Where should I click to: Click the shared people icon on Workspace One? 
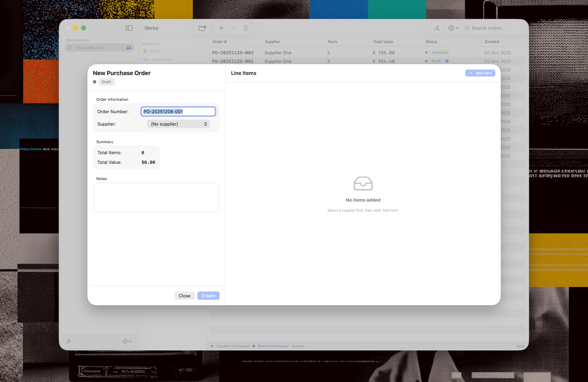[129, 47]
